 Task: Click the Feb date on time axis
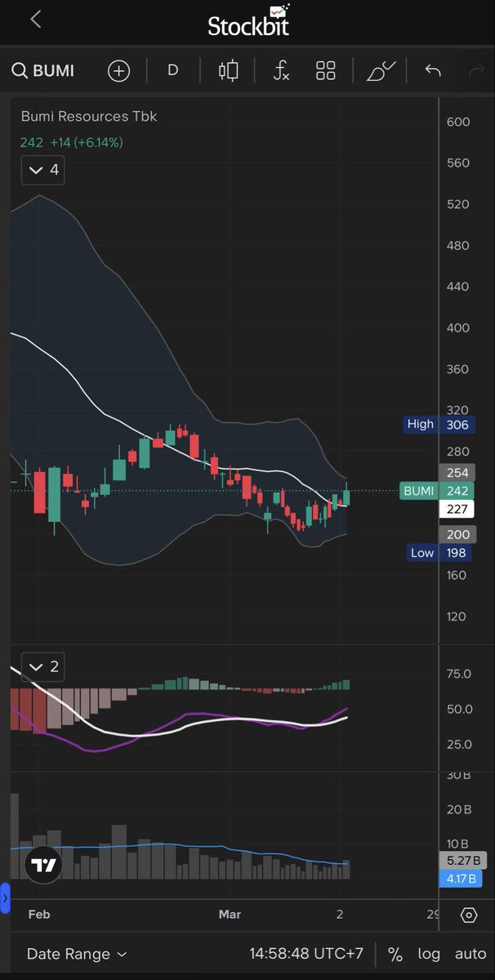pyautogui.click(x=39, y=914)
